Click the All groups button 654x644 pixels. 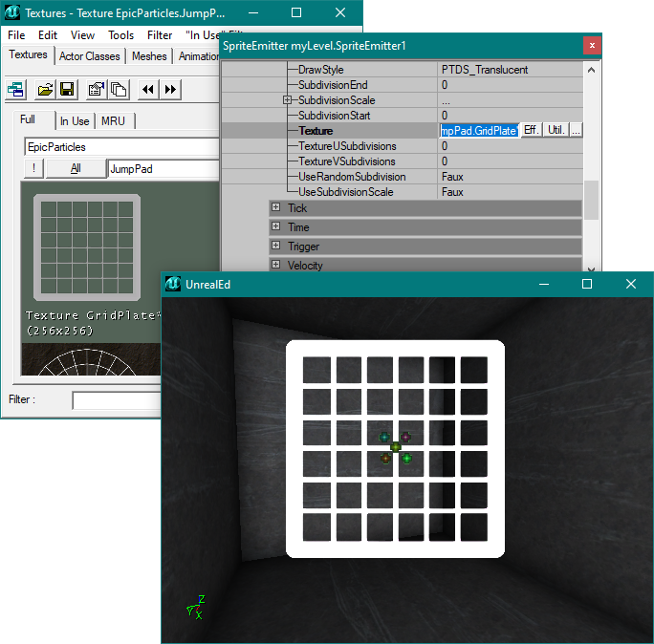click(x=76, y=168)
